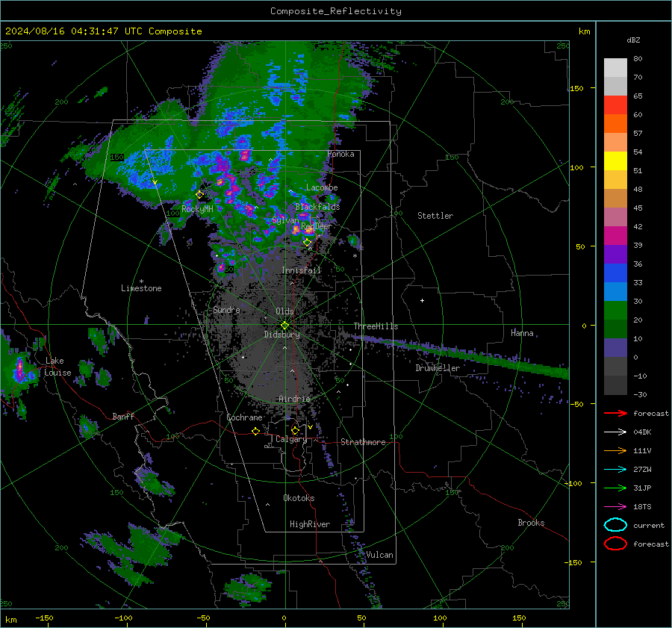
Task: Click the timestamp 2024/08/16 04:31:47 UTC Composite
Action: tap(103, 31)
